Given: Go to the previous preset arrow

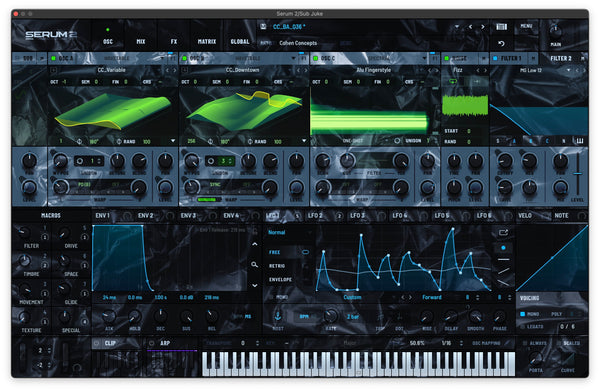Looking at the screenshot, I should pyautogui.click(x=470, y=27).
